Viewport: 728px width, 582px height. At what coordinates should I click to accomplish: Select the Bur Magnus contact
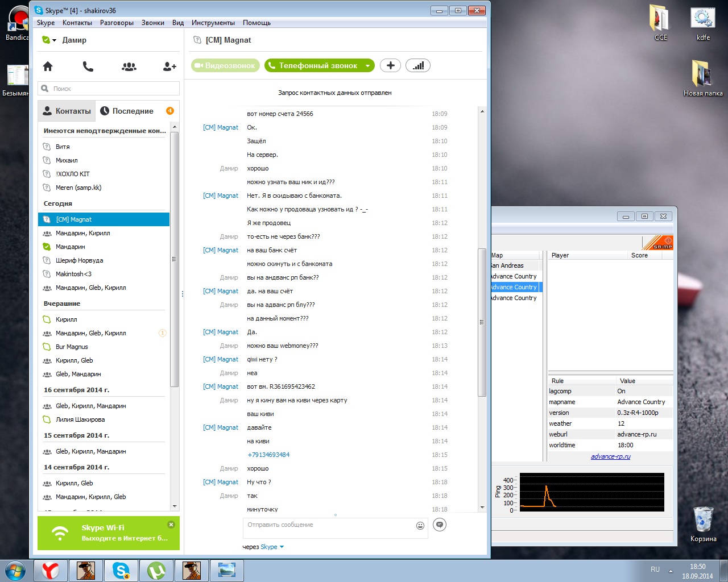coord(104,347)
